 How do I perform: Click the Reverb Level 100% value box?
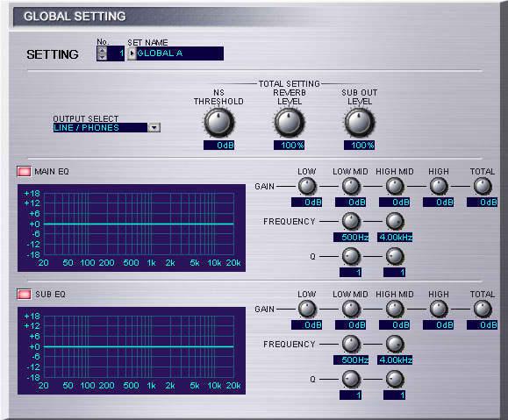click(x=289, y=145)
